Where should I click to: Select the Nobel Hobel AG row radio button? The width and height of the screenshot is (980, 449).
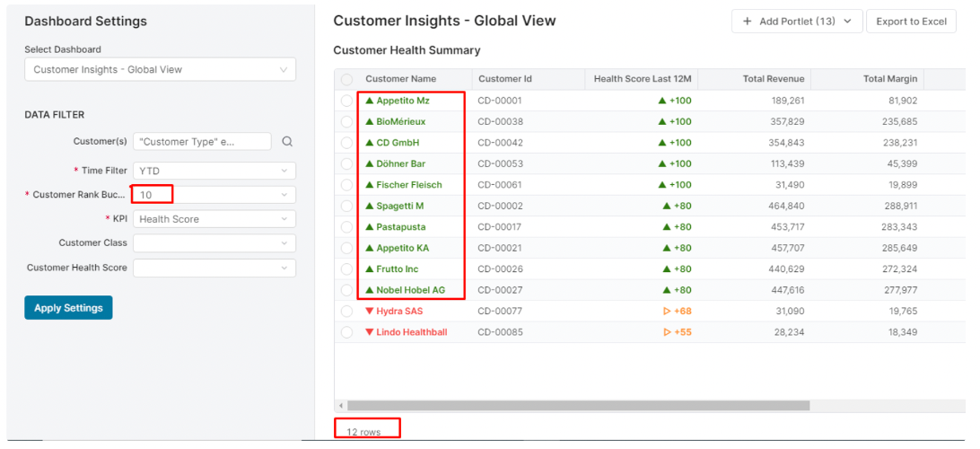(347, 290)
